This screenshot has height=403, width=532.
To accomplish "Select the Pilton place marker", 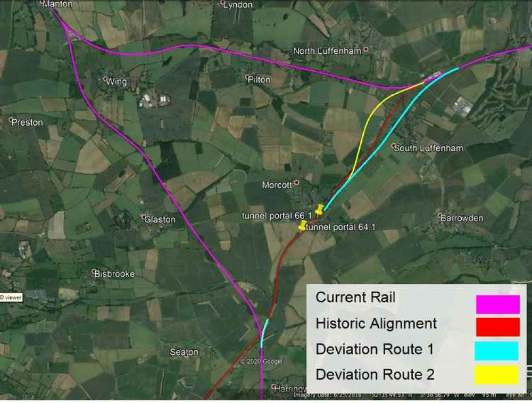I will pyautogui.click(x=247, y=77).
